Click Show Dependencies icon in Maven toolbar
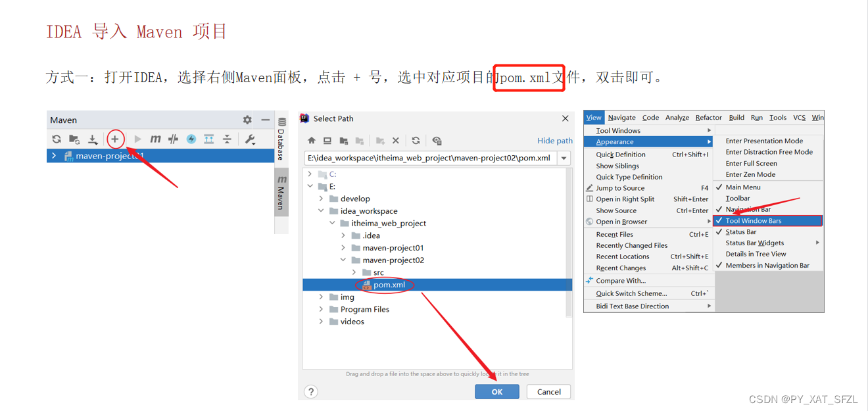Image resolution: width=868 pixels, height=411 pixels. coord(208,139)
